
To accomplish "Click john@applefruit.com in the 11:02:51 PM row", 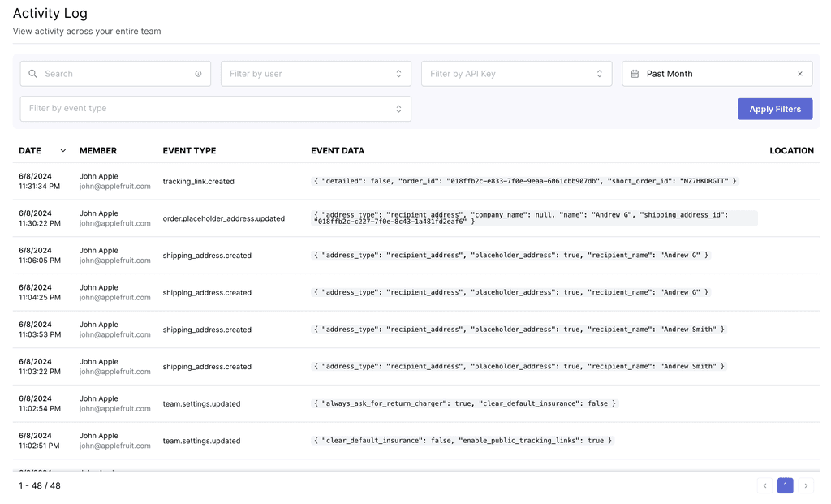I will [115, 446].
